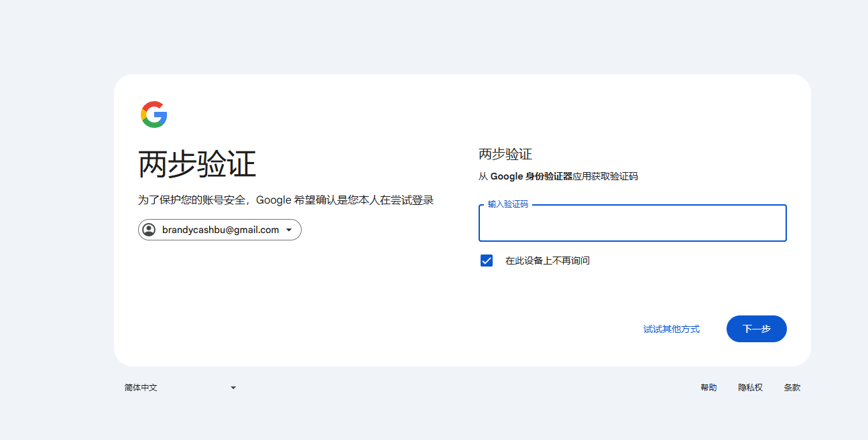This screenshot has height=440, width=868.
Task: Select the brandycashbu@gmail.com account chip
Action: point(220,230)
